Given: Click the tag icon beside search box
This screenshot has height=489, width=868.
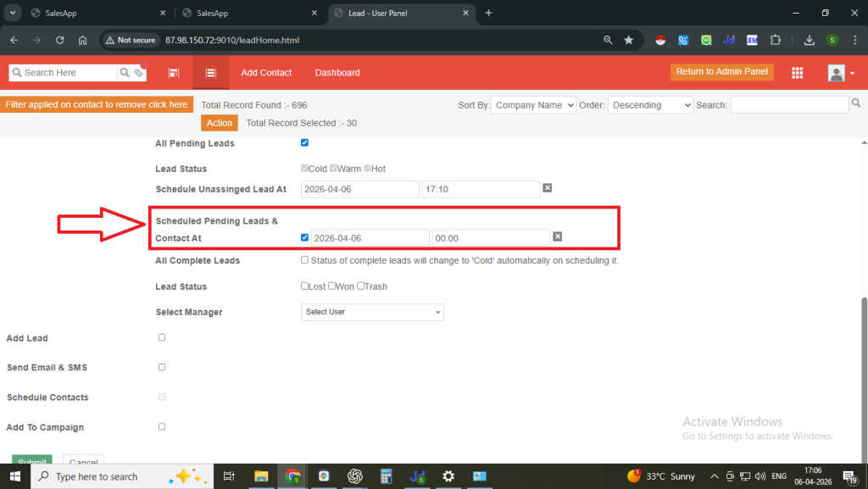Looking at the screenshot, I should pos(139,74).
